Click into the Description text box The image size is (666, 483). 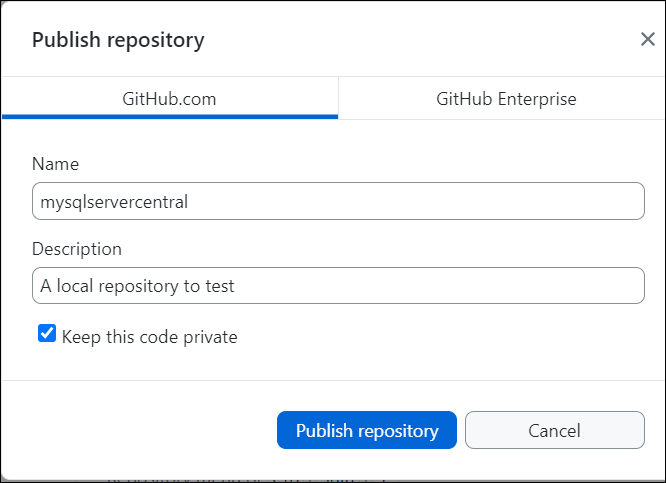(x=338, y=285)
